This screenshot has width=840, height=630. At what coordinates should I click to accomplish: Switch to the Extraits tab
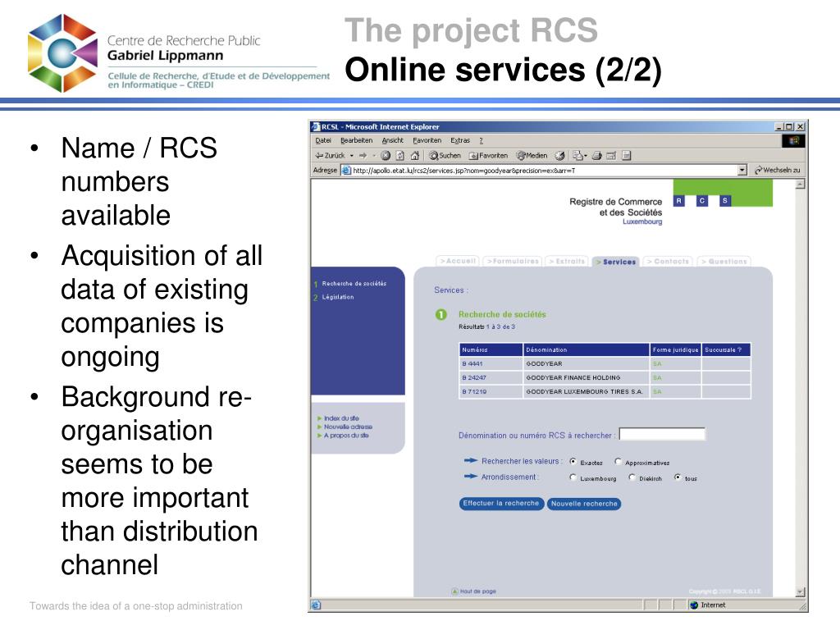[x=568, y=261]
